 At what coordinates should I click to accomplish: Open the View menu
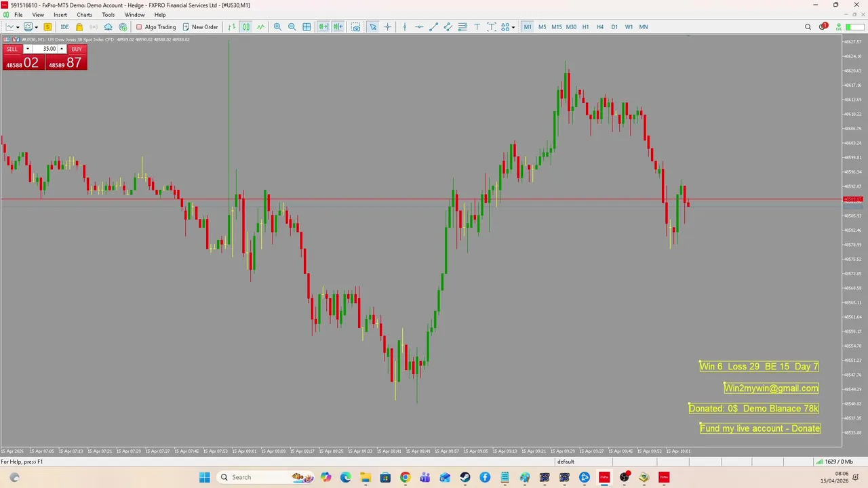[x=38, y=15]
